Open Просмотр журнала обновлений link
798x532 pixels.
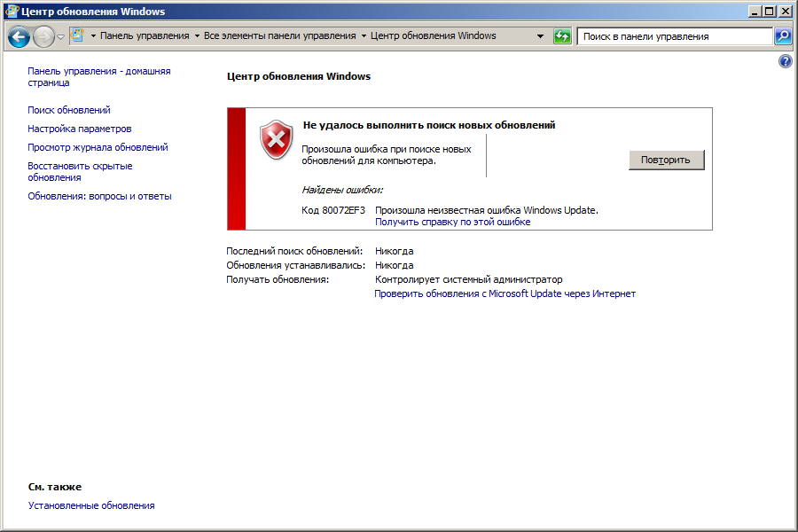pos(98,147)
